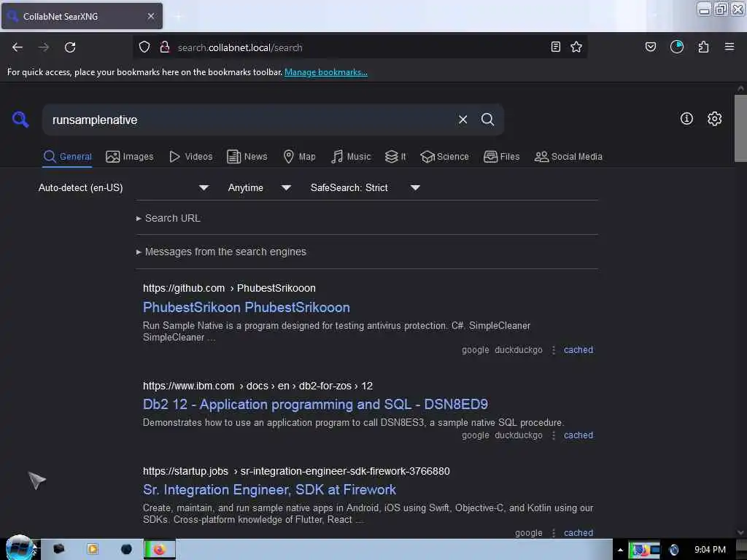Open the SafeSearch: Strict dropdown
This screenshot has height=560, width=747.
coord(365,187)
